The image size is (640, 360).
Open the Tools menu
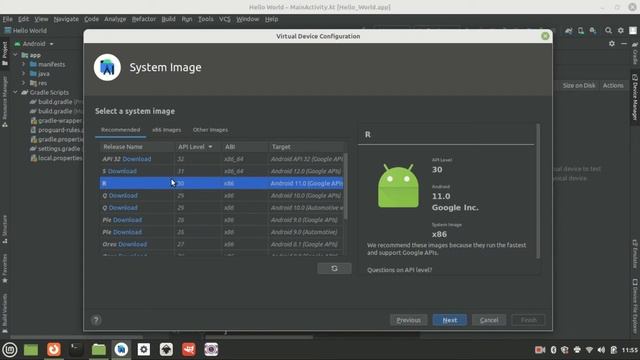tap(206, 19)
